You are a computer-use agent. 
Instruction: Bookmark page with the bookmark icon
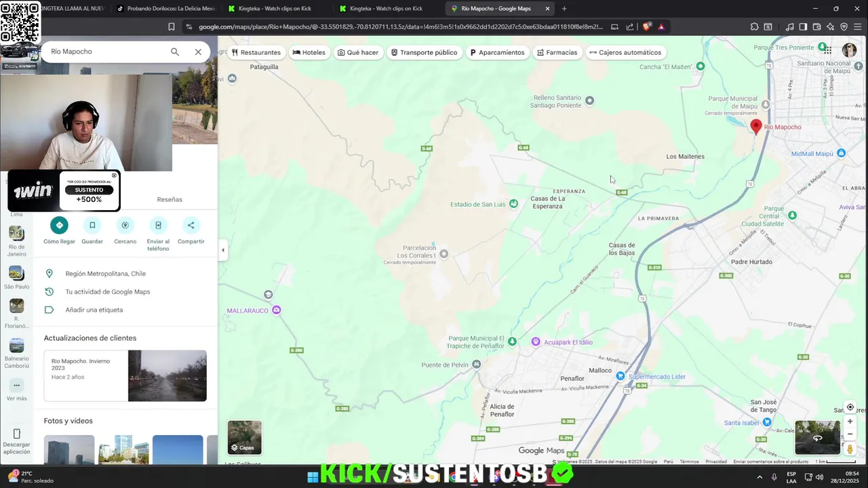(x=172, y=27)
